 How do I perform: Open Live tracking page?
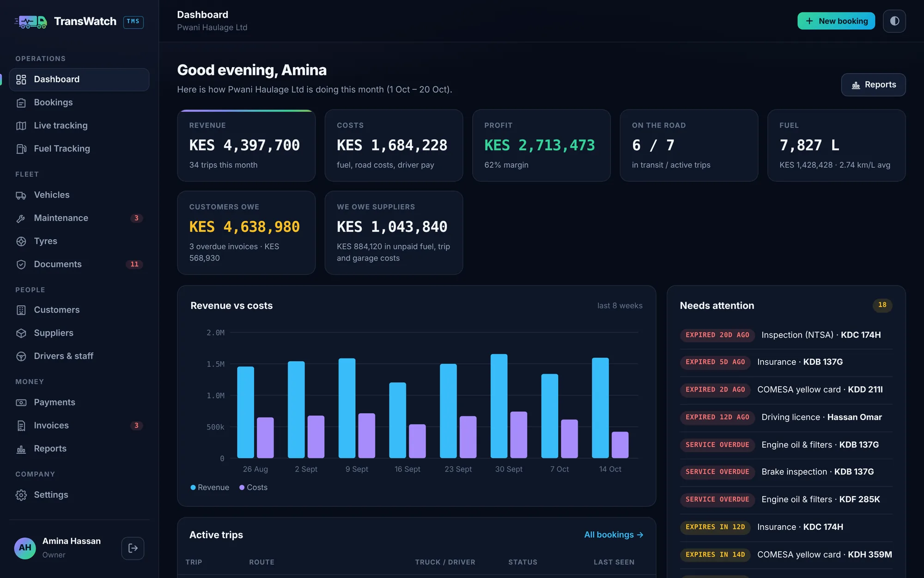tap(79, 126)
